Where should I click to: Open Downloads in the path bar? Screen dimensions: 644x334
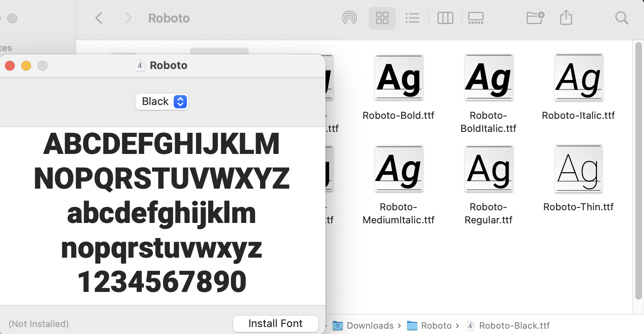364,325
